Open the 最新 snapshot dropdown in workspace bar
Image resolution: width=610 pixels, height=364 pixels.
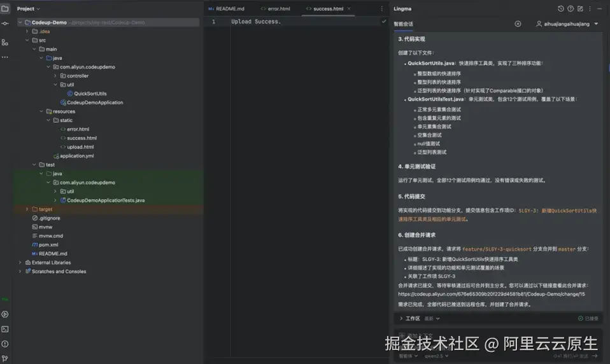point(432,318)
